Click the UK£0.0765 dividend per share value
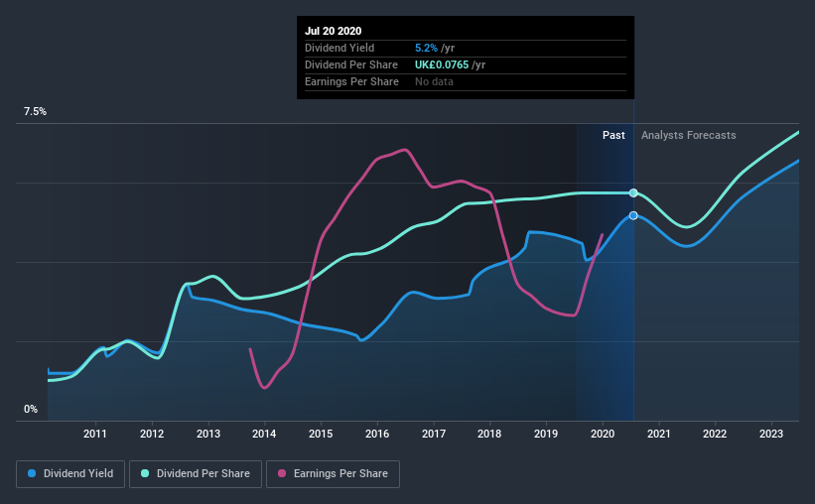The height and width of the screenshot is (504, 815). (442, 64)
